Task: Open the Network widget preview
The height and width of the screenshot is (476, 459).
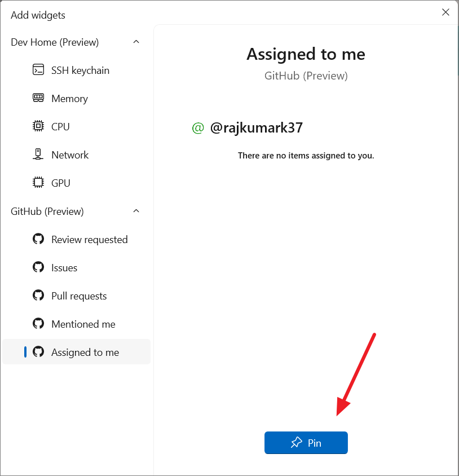Action: coord(77,155)
